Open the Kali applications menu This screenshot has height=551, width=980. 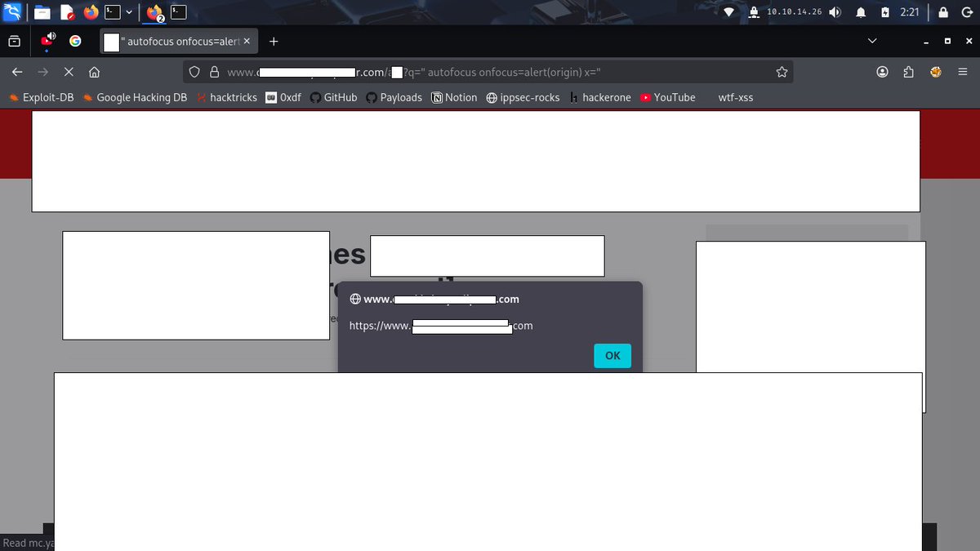[11, 11]
